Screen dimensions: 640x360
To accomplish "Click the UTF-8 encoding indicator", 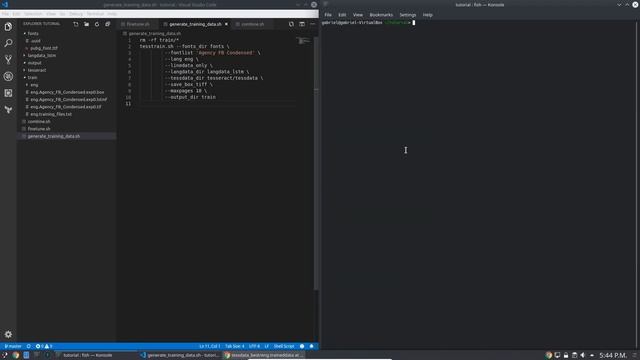I will [254, 346].
